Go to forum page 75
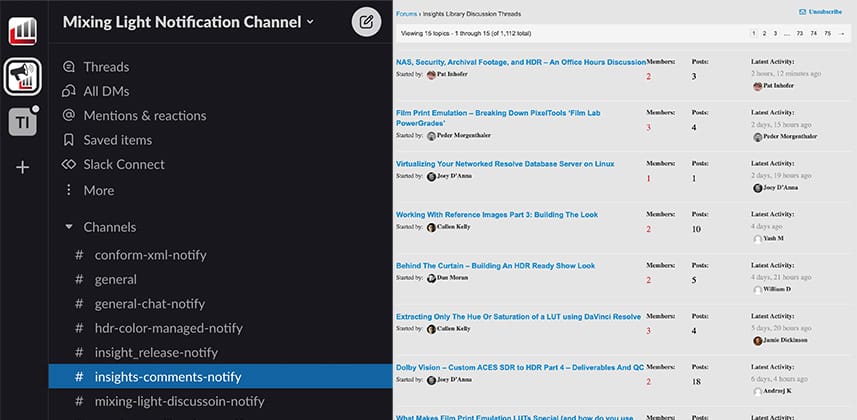857x420 pixels. click(x=827, y=33)
